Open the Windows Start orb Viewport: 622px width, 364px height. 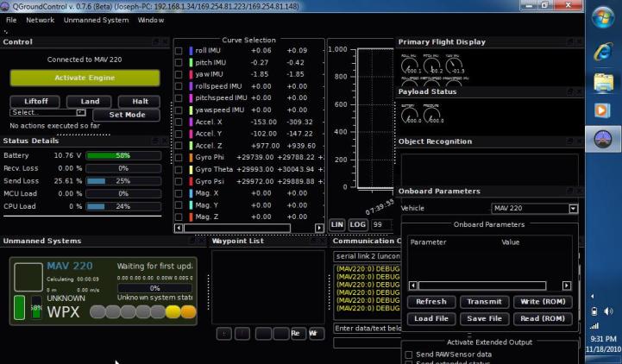(x=603, y=17)
